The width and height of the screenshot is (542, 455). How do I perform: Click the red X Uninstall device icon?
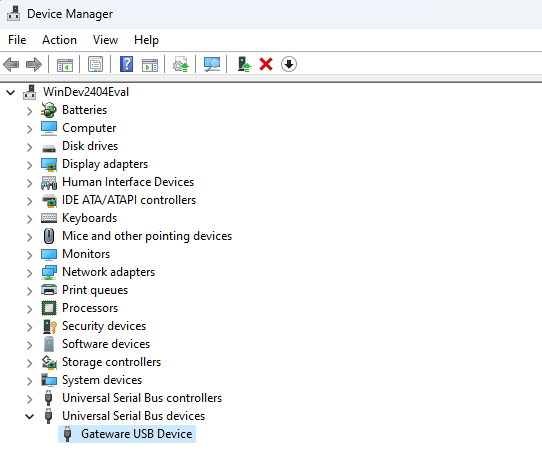click(266, 64)
